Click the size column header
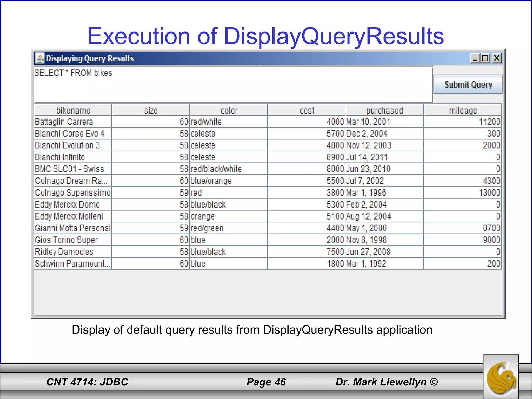The width and height of the screenshot is (532, 399). coord(151,110)
